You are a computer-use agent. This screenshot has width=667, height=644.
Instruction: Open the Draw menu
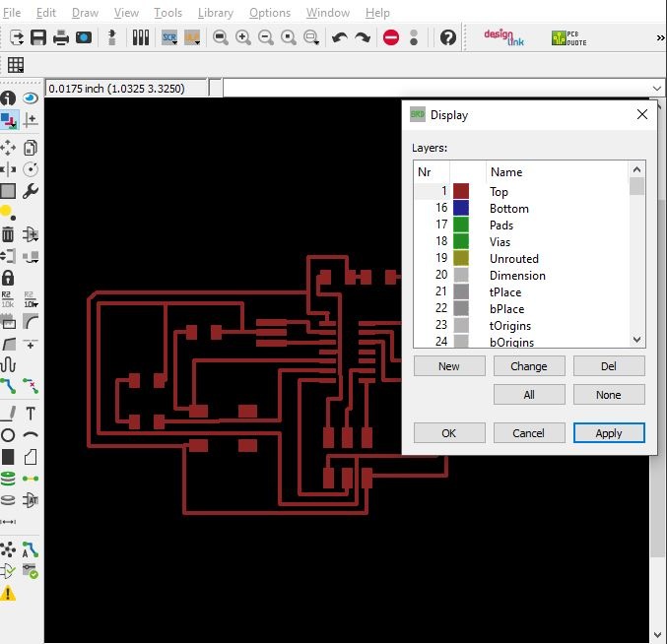pyautogui.click(x=85, y=13)
